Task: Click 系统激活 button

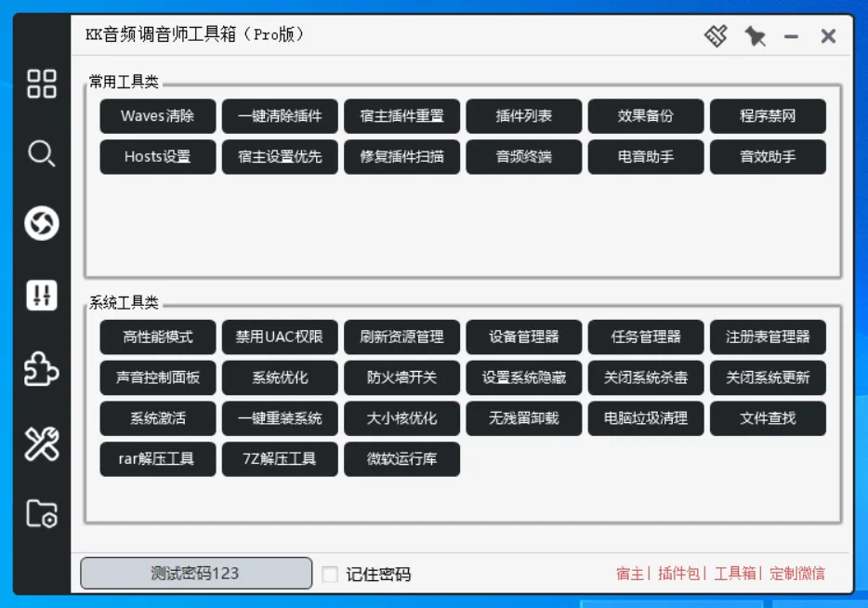Action: pos(158,418)
